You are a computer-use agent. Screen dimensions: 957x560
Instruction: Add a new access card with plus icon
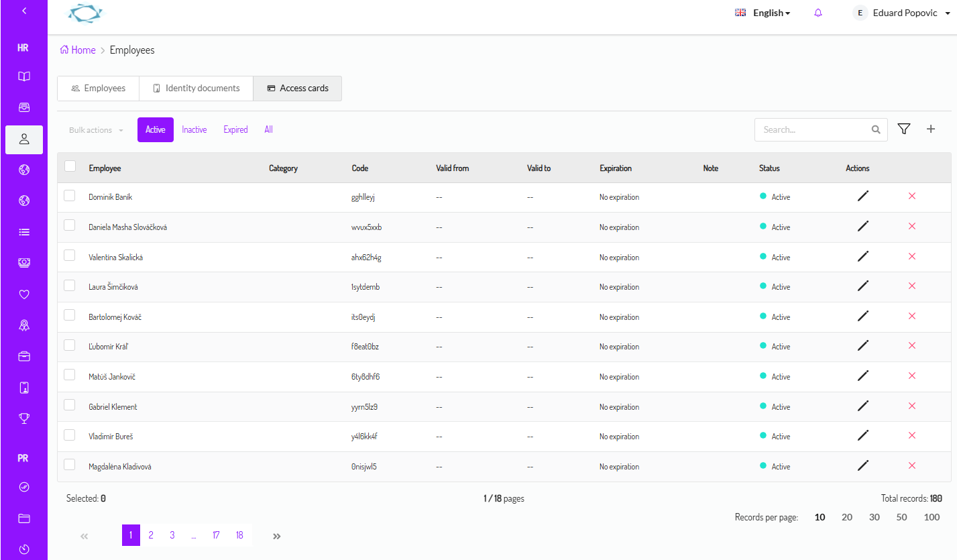point(931,129)
